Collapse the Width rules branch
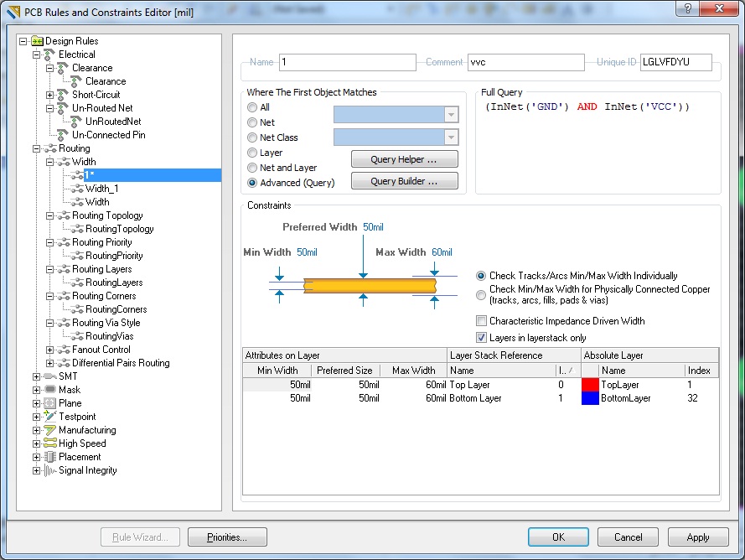This screenshot has height=560, width=745. (50, 162)
